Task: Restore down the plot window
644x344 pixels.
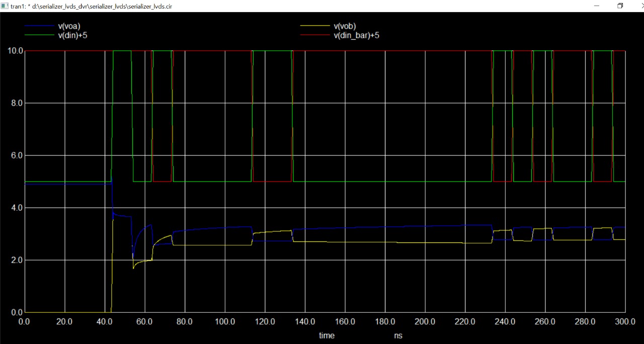Action: click(620, 6)
